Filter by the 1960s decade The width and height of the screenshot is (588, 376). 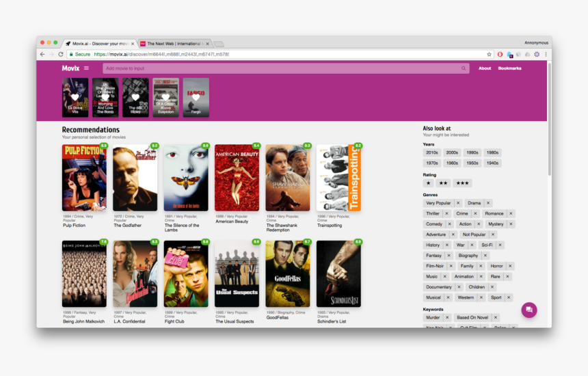point(452,163)
